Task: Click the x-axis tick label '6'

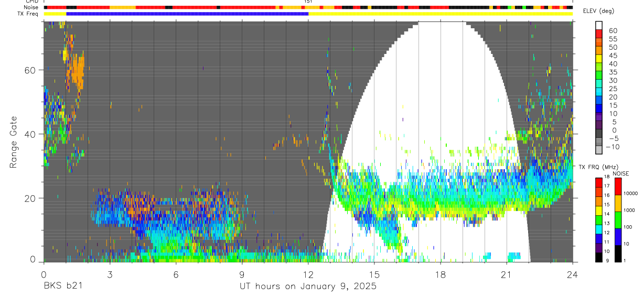Action: point(176,274)
